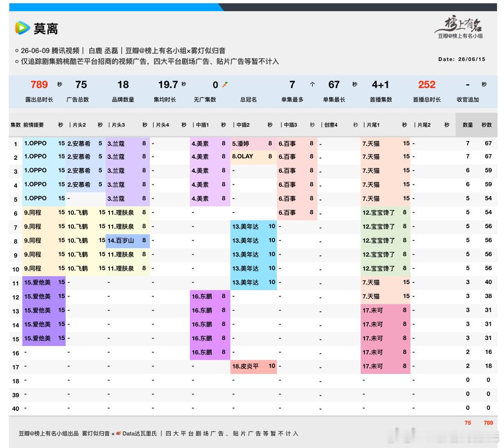Click the 豆瓣@榜上有名小组出品 footer credit
The width and height of the screenshot is (504, 448).
click(48, 434)
